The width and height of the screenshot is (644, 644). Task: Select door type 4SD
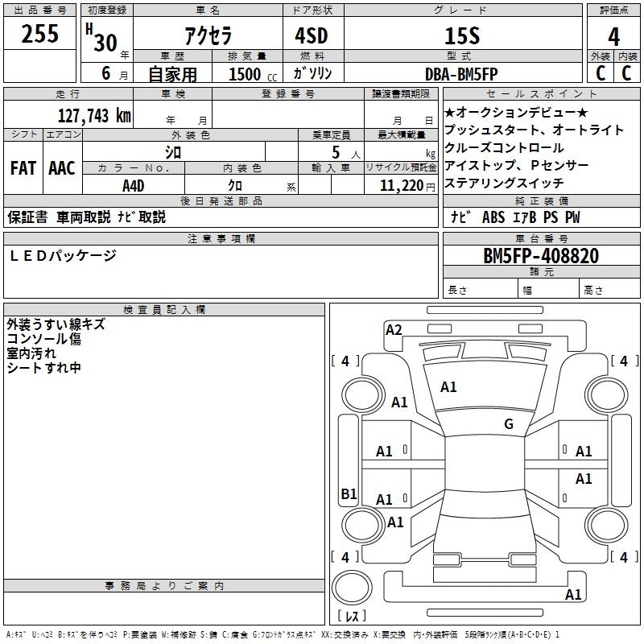(312, 35)
